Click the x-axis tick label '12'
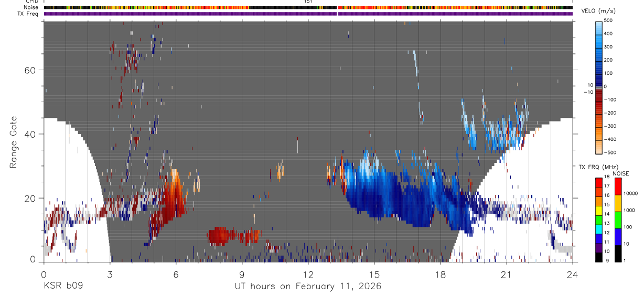This screenshot has height=297, width=644. pos(308,274)
